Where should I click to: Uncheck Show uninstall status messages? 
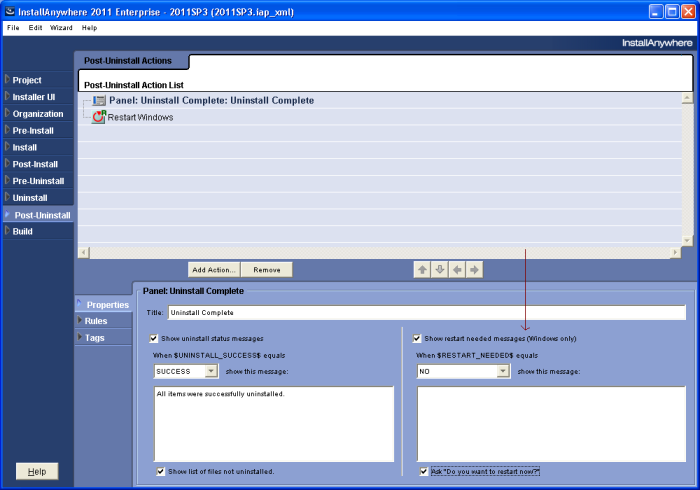pyautogui.click(x=154, y=338)
